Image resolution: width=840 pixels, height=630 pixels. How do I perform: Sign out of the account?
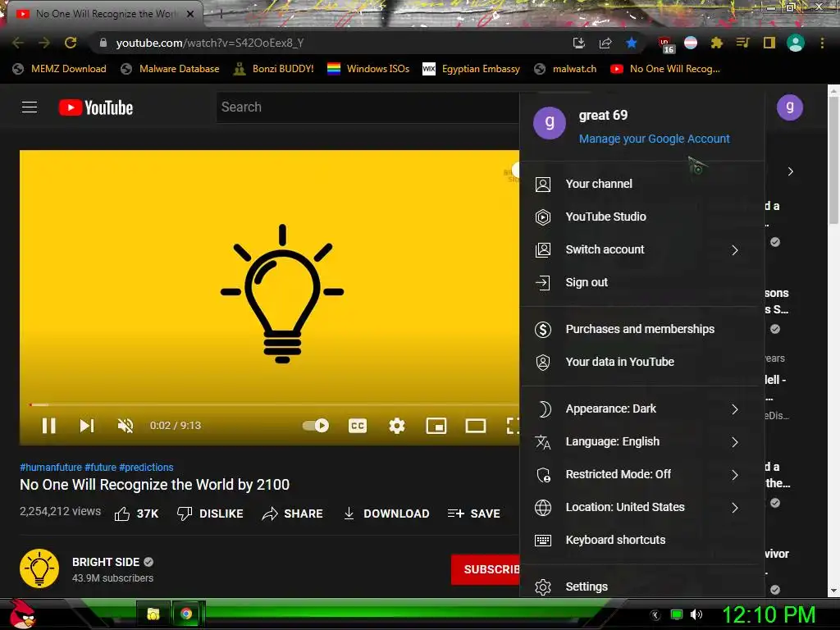click(x=641, y=282)
